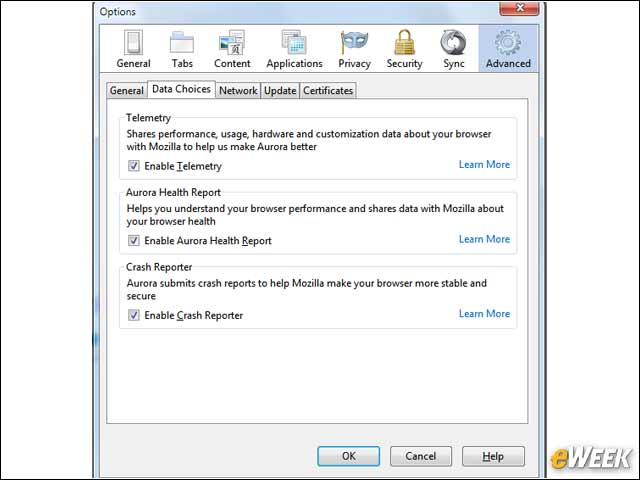The height and width of the screenshot is (480, 640).
Task: Open the General options panel icon
Action: coord(133,49)
